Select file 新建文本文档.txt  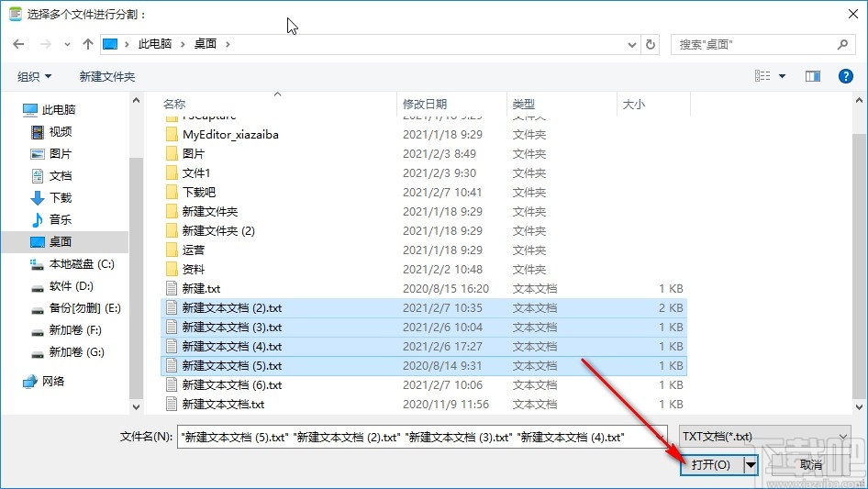(x=424, y=405)
